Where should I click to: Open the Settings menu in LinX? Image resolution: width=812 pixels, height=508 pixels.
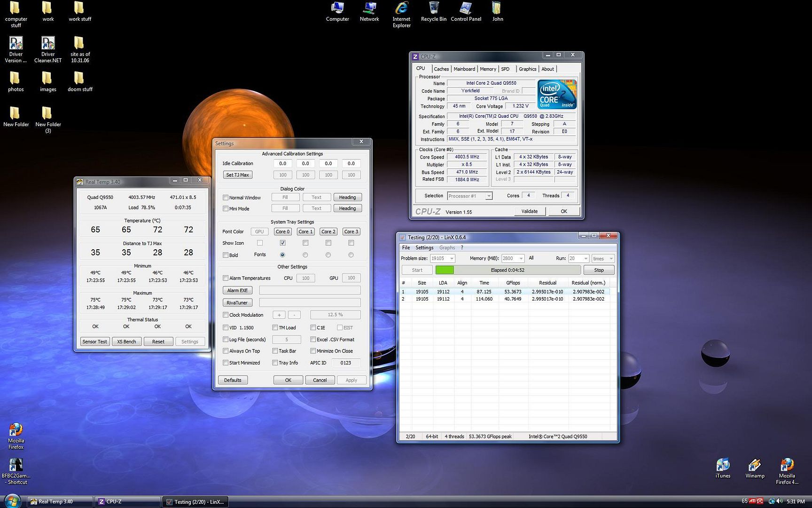pos(424,247)
